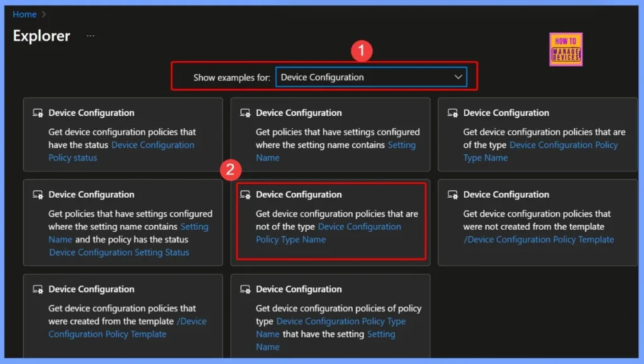Click 'Get device configuration policies that have the status' text
644x364 pixels.
(x=122, y=138)
